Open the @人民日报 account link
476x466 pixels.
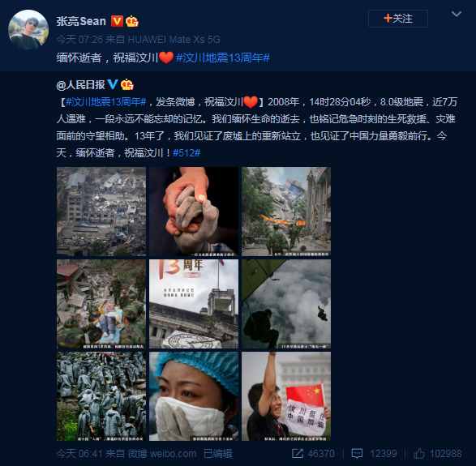tap(80, 84)
